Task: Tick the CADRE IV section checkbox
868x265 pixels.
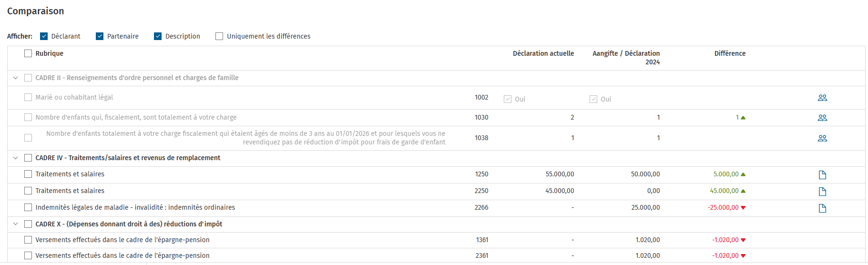Action: click(28, 158)
